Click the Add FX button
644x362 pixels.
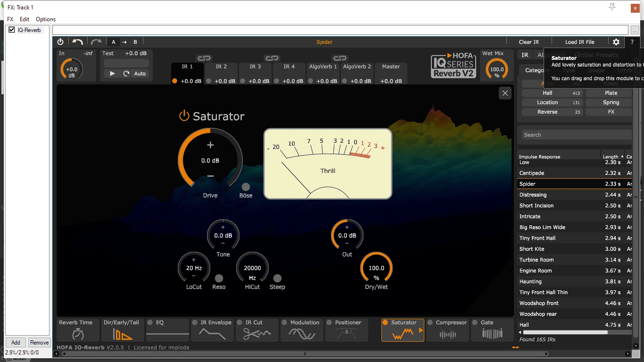click(16, 343)
